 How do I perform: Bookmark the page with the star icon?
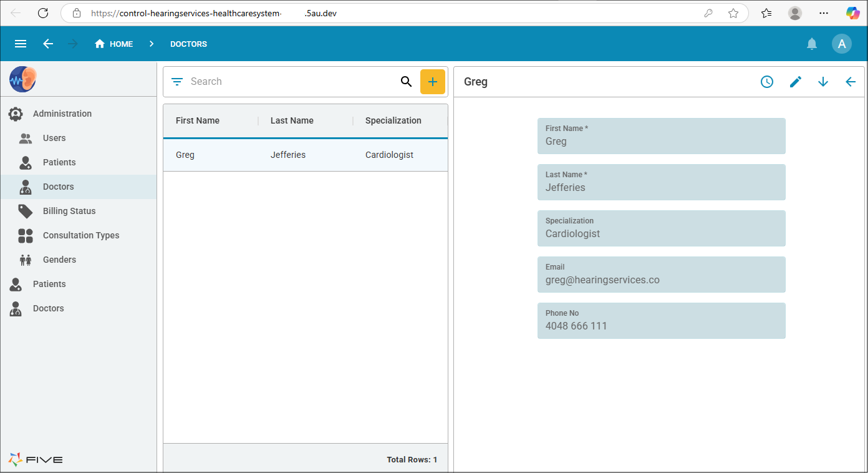(733, 13)
